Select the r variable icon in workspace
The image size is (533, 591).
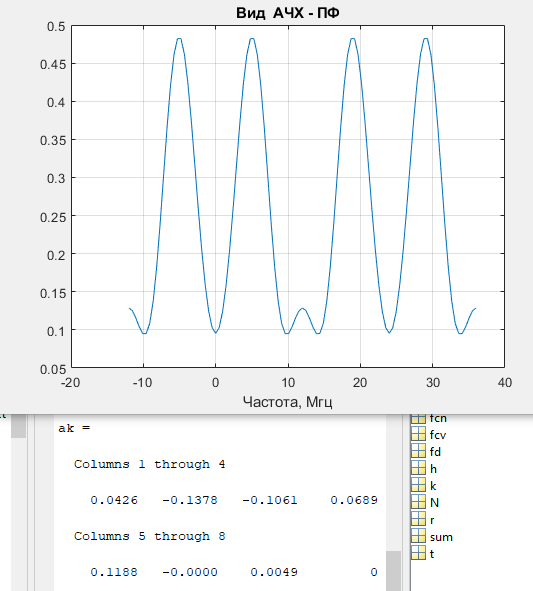coord(418,520)
